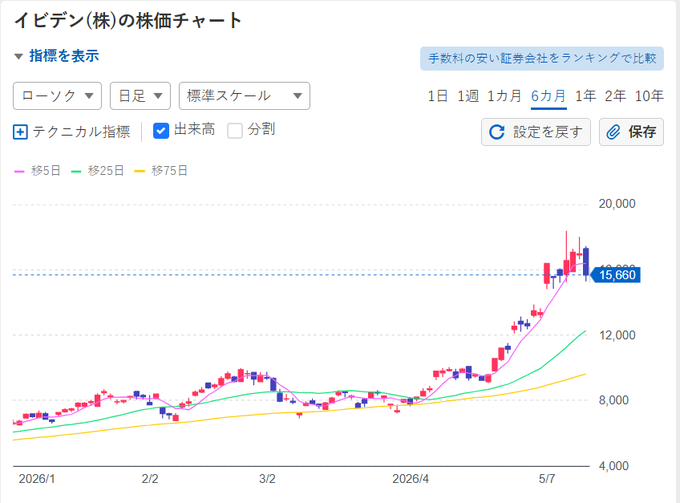680x503 pixels.
Task: Enable the 分割 checkbox
Action: [x=235, y=131]
